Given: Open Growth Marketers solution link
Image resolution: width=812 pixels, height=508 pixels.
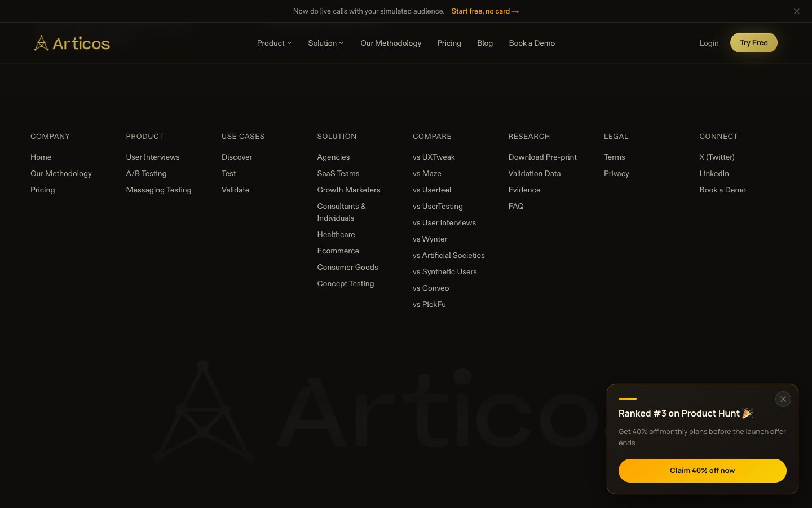Looking at the screenshot, I should click(x=348, y=190).
